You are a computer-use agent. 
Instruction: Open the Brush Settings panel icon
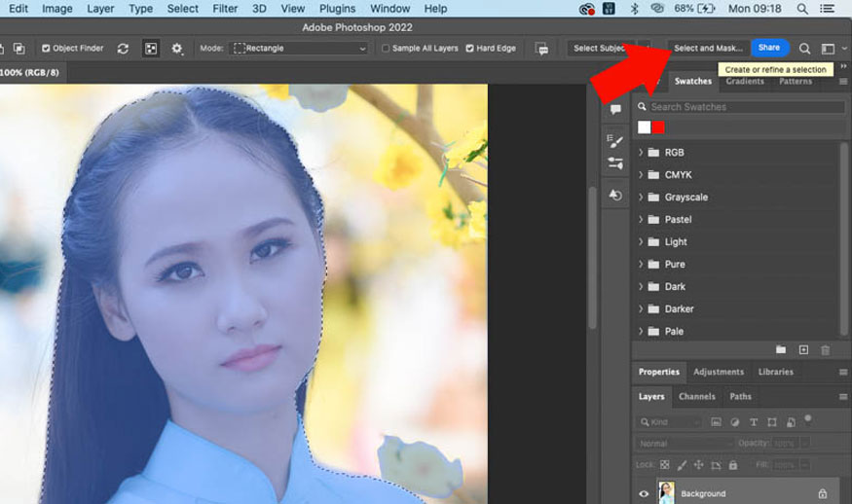[x=615, y=141]
